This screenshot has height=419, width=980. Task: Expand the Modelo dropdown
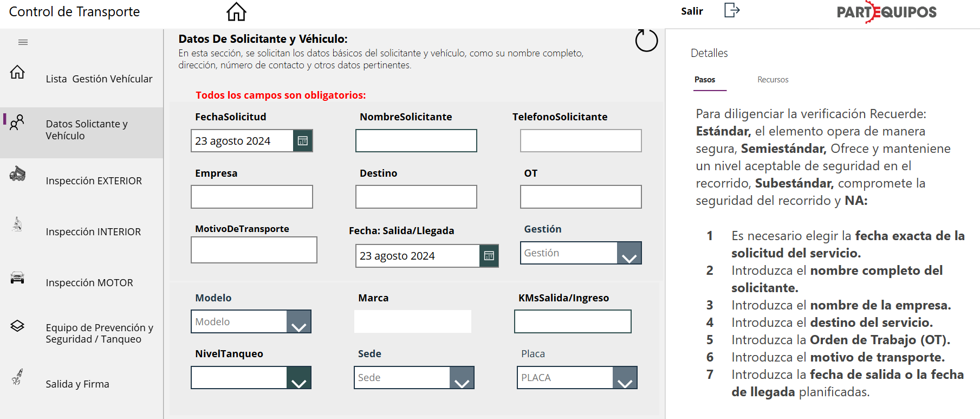[x=298, y=321]
